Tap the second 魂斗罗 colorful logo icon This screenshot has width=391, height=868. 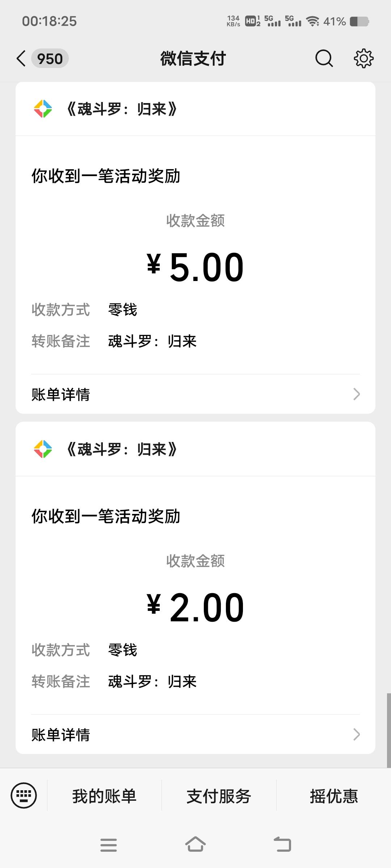(43, 449)
